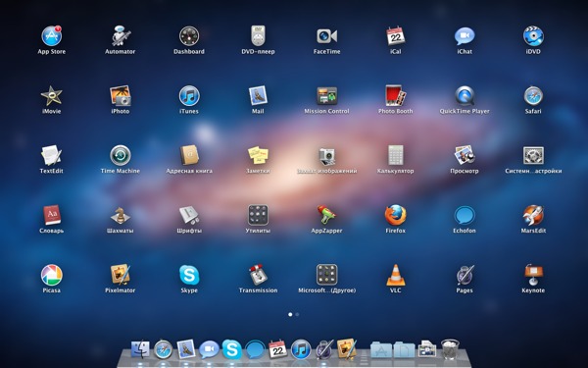This screenshot has height=368, width=588.
Task: Open App Store from the Launchpad grid
Action: 51,36
